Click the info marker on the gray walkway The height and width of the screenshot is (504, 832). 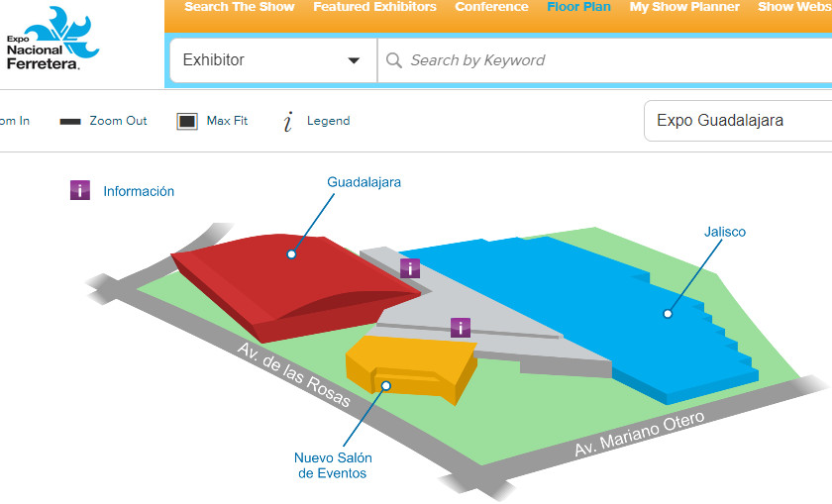460,327
